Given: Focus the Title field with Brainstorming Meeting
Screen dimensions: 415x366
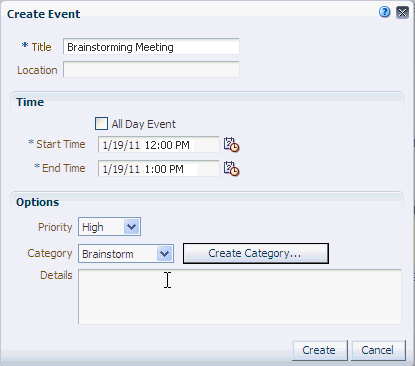Looking at the screenshot, I should [151, 47].
